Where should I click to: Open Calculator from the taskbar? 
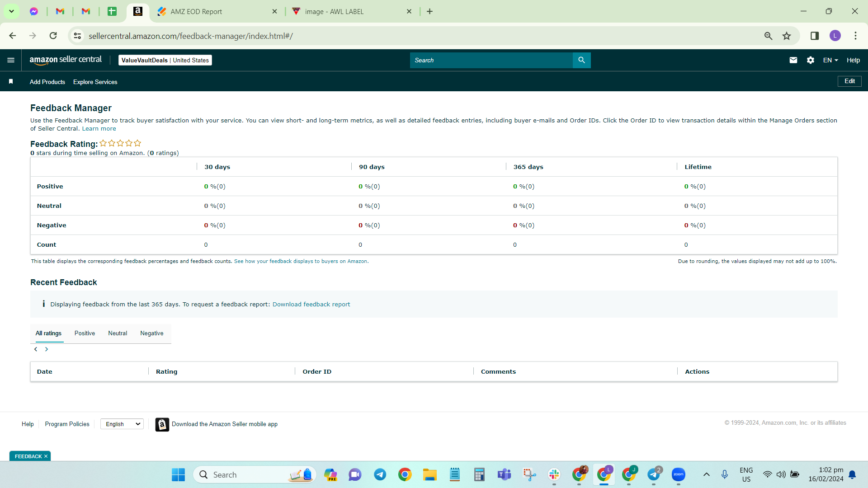pos(479,474)
